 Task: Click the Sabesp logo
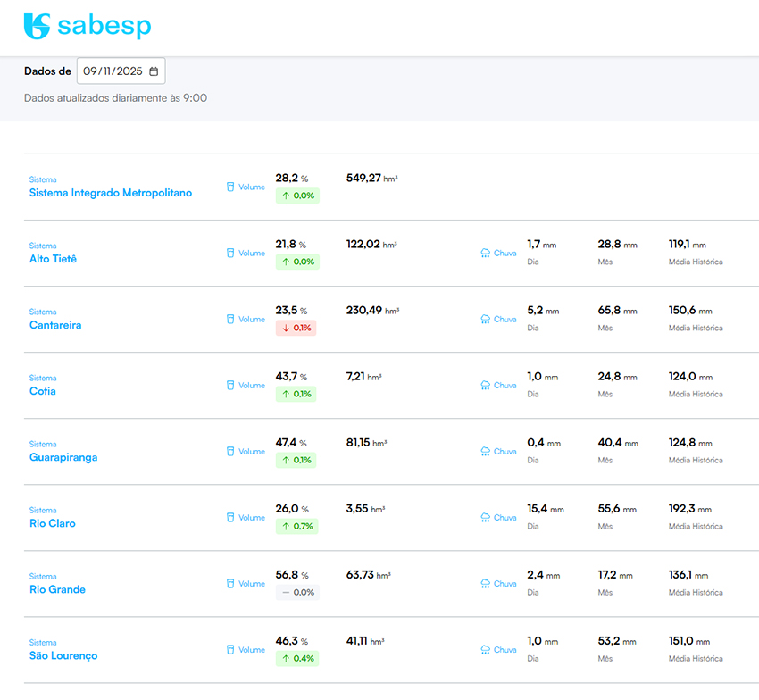coord(87,27)
